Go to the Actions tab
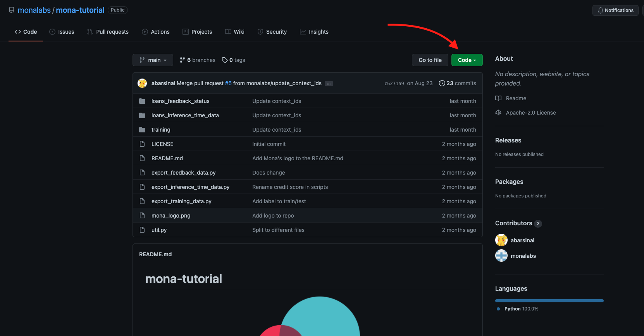The image size is (644, 336). [x=156, y=32]
